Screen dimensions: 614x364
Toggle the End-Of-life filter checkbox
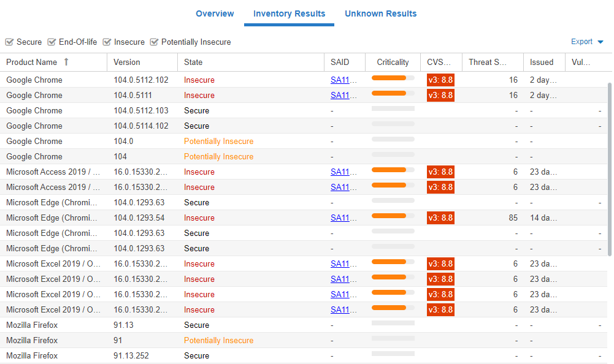52,42
